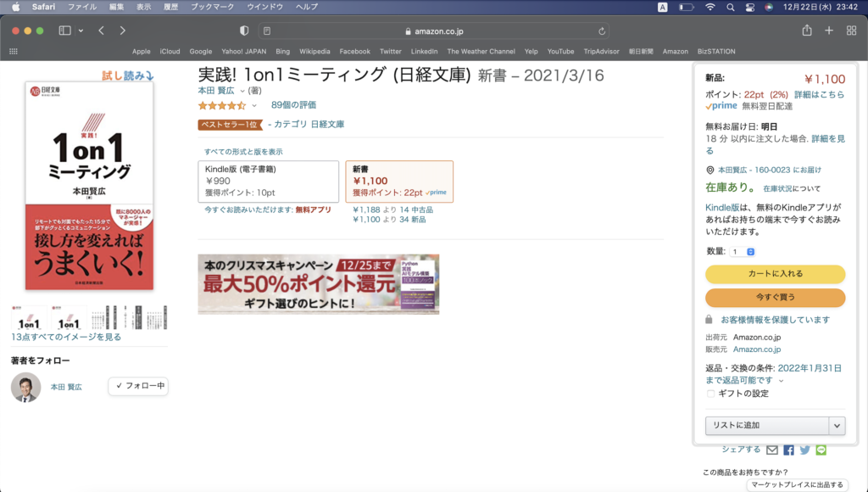Share the book on Facebook icon
The height and width of the screenshot is (492, 868).
click(788, 450)
